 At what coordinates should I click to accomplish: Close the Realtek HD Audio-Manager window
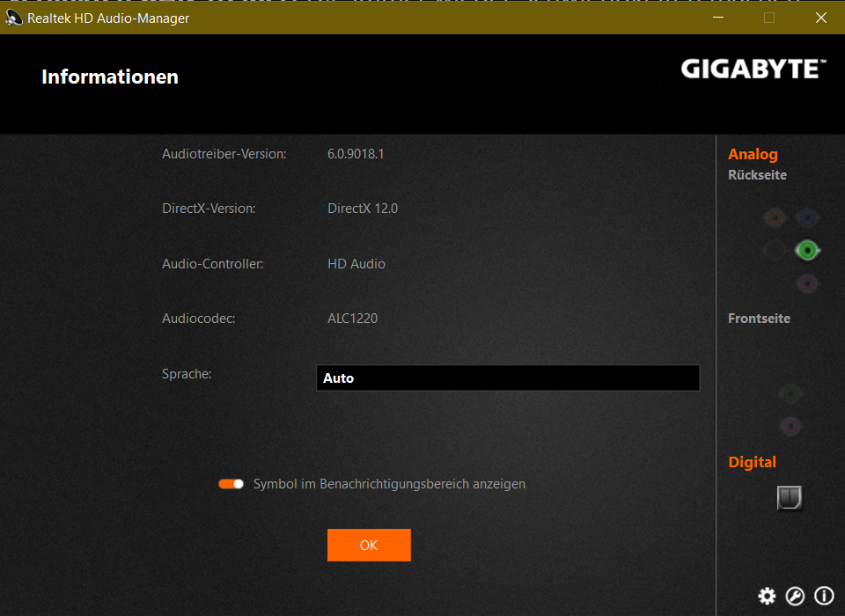click(820, 18)
